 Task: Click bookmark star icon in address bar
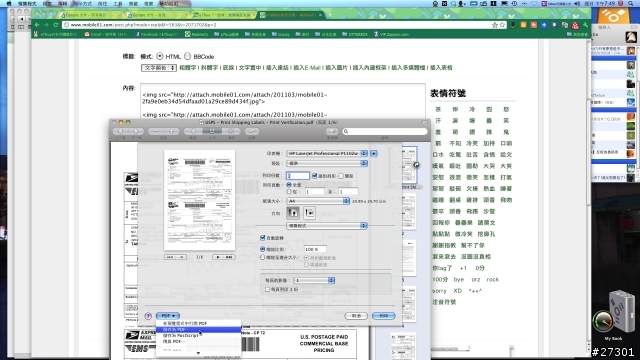point(495,25)
